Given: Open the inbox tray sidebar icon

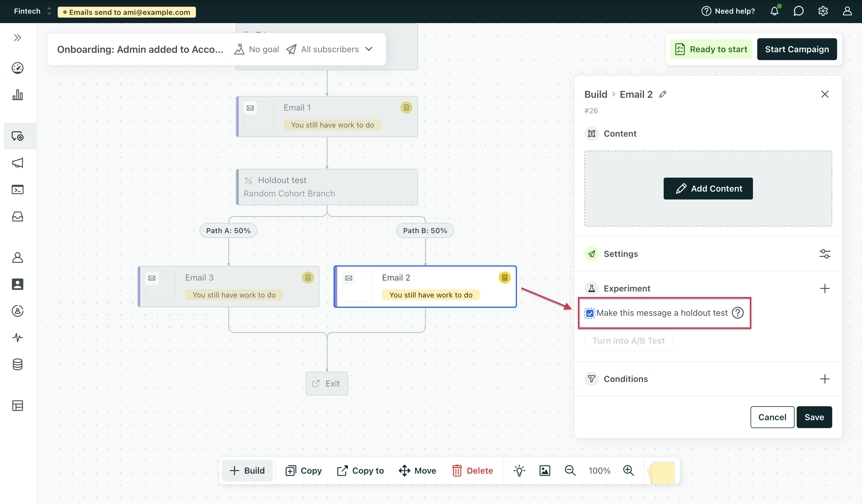Looking at the screenshot, I should coord(17,216).
